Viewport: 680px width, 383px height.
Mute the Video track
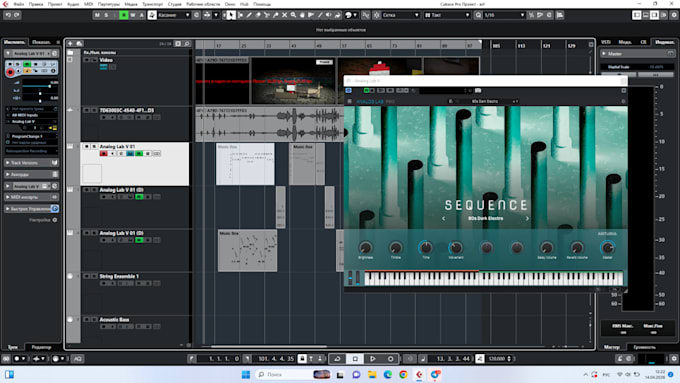(86, 60)
